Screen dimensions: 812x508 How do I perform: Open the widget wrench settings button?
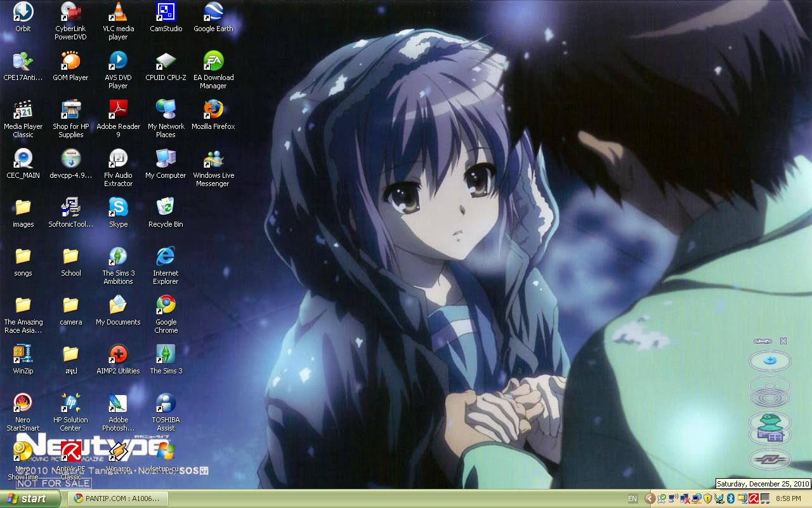[763, 341]
